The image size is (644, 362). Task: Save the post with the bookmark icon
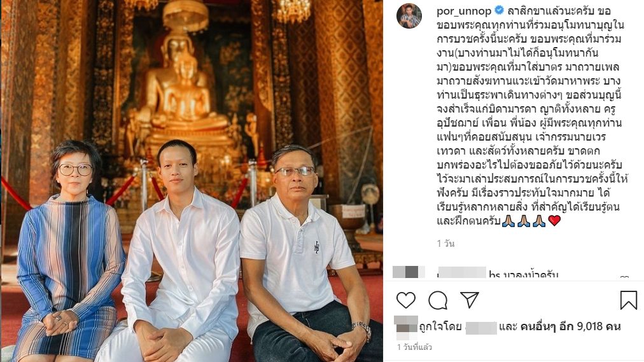628,300
